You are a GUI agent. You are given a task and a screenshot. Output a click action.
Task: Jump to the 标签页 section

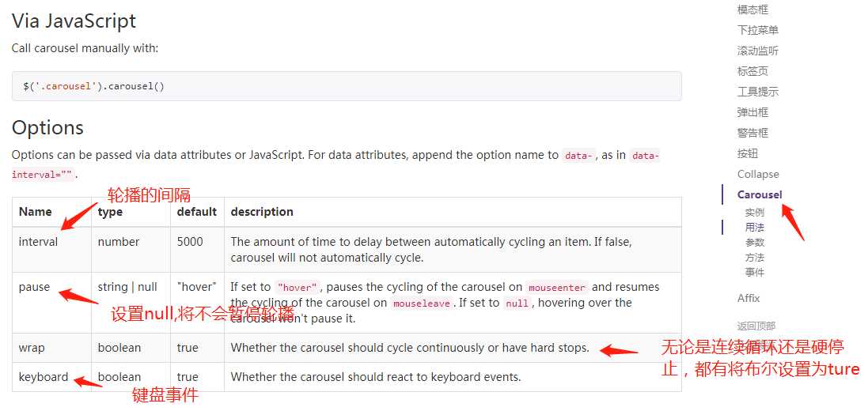click(752, 71)
